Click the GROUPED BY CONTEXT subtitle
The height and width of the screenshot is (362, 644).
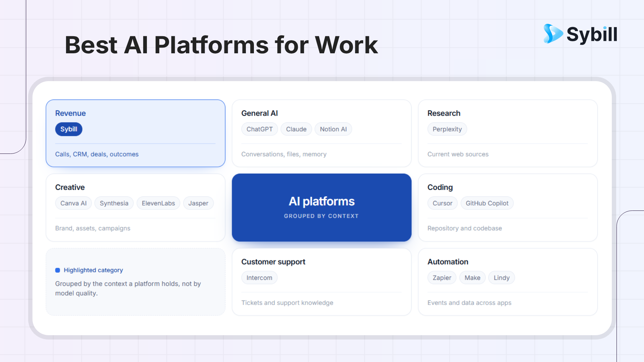coord(321,216)
